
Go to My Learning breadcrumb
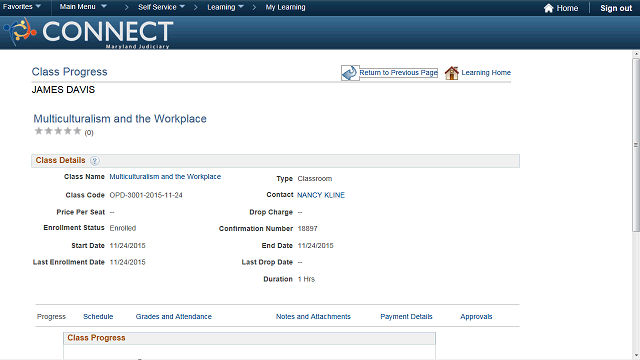tap(285, 7)
